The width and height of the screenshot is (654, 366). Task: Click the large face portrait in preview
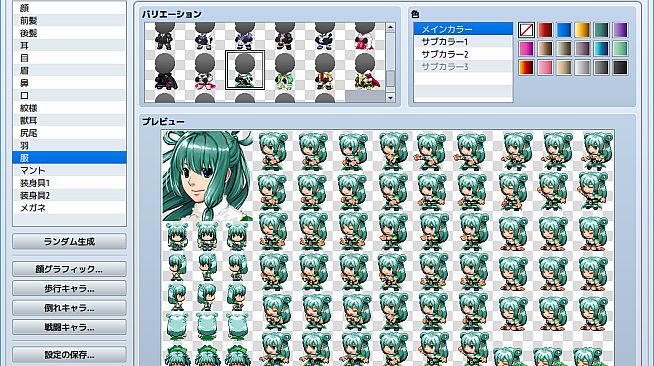(x=207, y=176)
